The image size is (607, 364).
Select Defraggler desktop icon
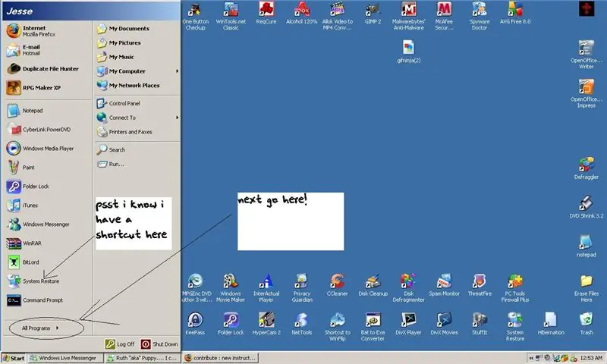[x=586, y=168]
